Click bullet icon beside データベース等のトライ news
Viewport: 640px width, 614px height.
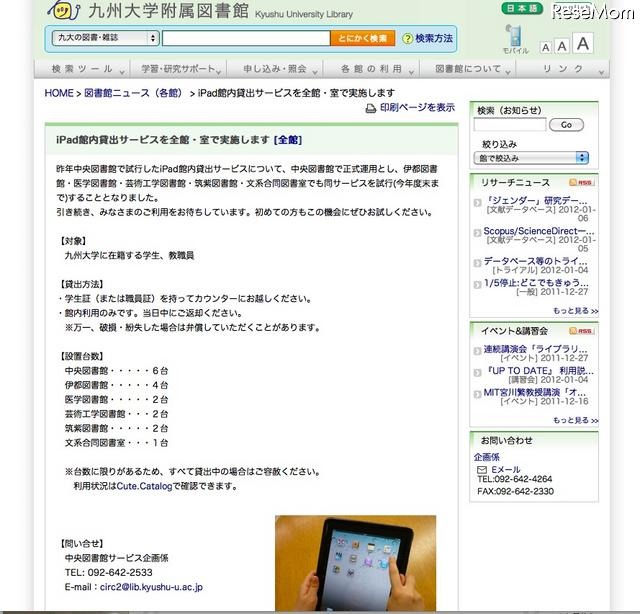477,263
